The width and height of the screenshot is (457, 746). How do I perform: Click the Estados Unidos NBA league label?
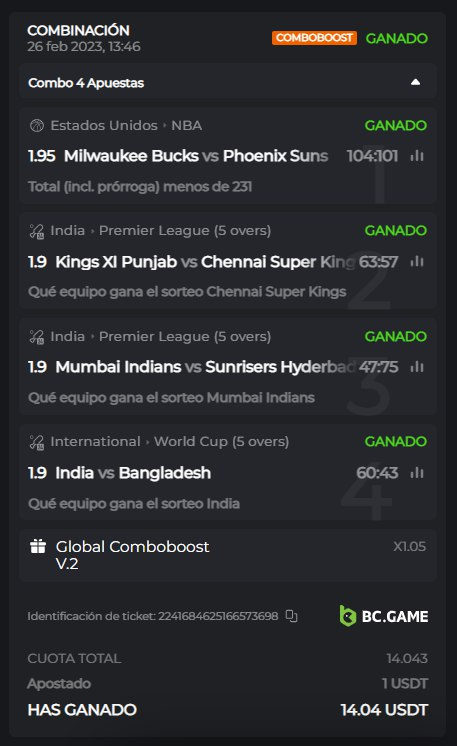click(x=126, y=126)
